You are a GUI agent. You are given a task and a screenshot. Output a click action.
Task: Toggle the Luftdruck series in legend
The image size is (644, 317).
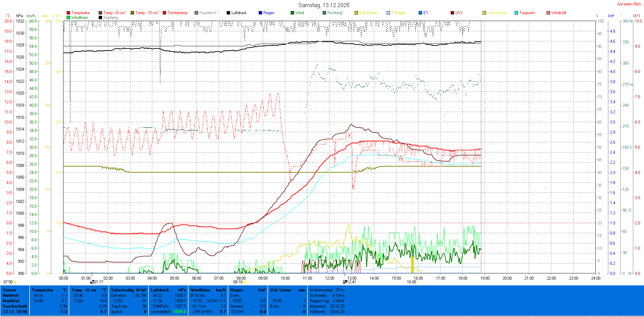(x=238, y=13)
